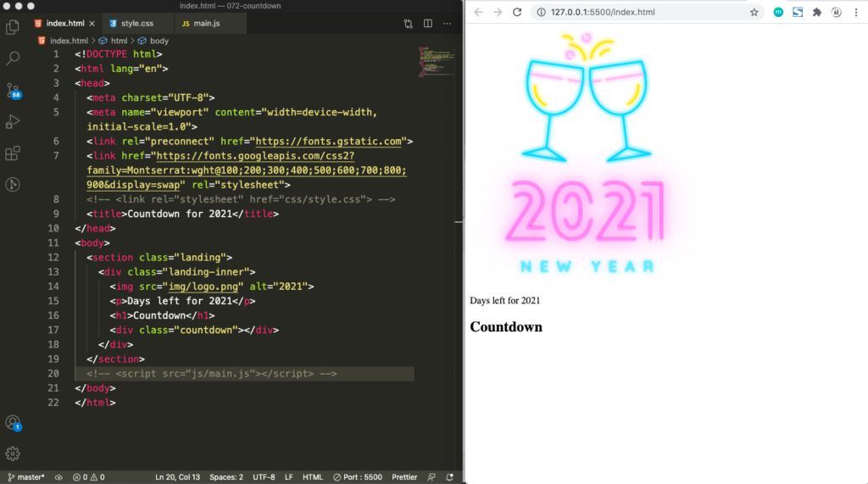Open the GitLens icon in activity bar
The image size is (868, 484).
coord(13,185)
